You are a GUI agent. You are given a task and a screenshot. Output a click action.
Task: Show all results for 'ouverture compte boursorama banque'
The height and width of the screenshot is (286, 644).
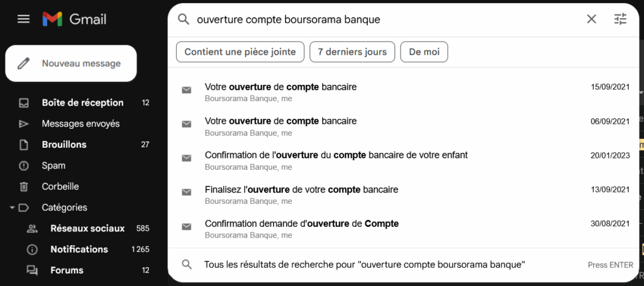pos(365,265)
